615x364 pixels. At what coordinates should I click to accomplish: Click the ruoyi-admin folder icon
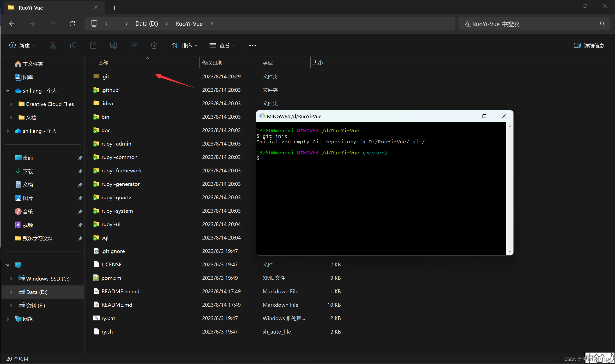96,143
